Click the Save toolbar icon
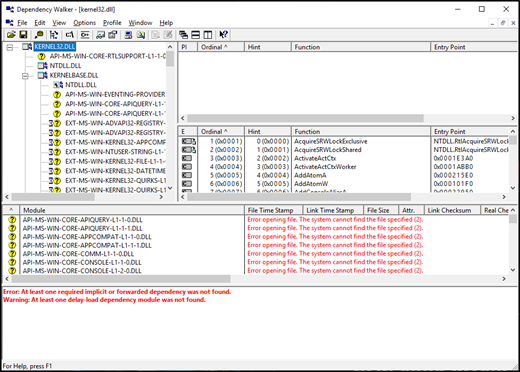Viewport: 520px width, 372px height. (x=23, y=35)
